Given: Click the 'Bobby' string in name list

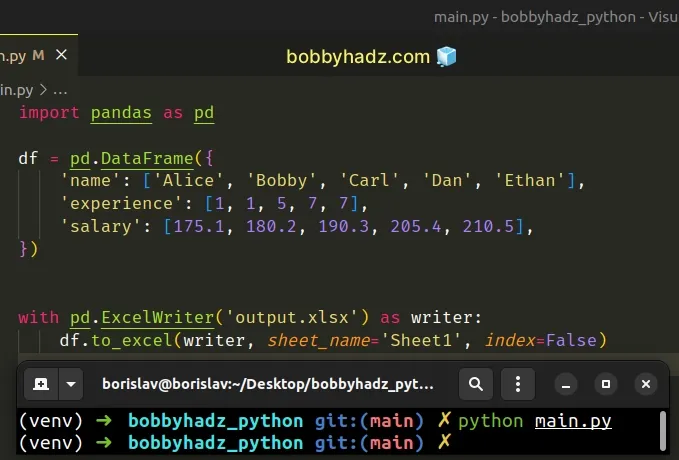Looking at the screenshot, I should (281, 181).
